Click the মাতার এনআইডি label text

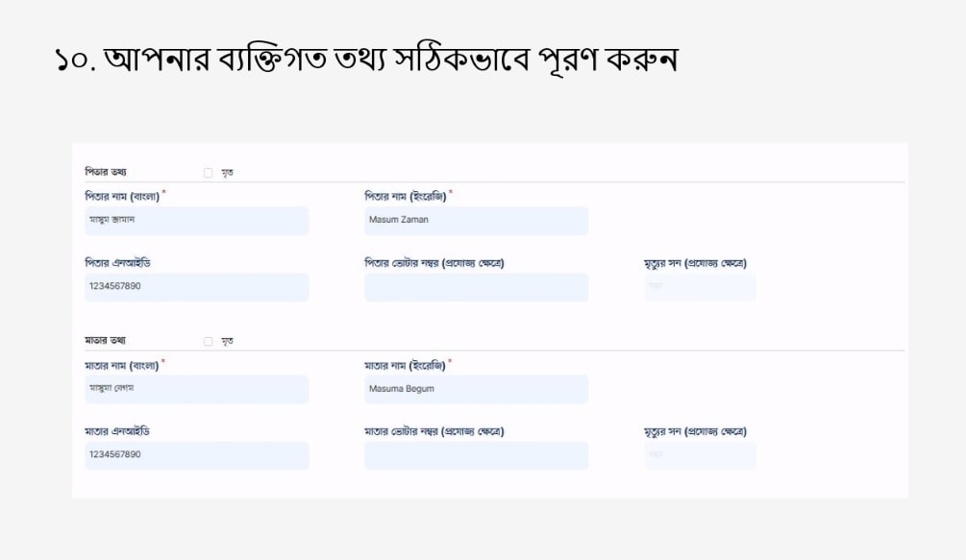point(117,431)
